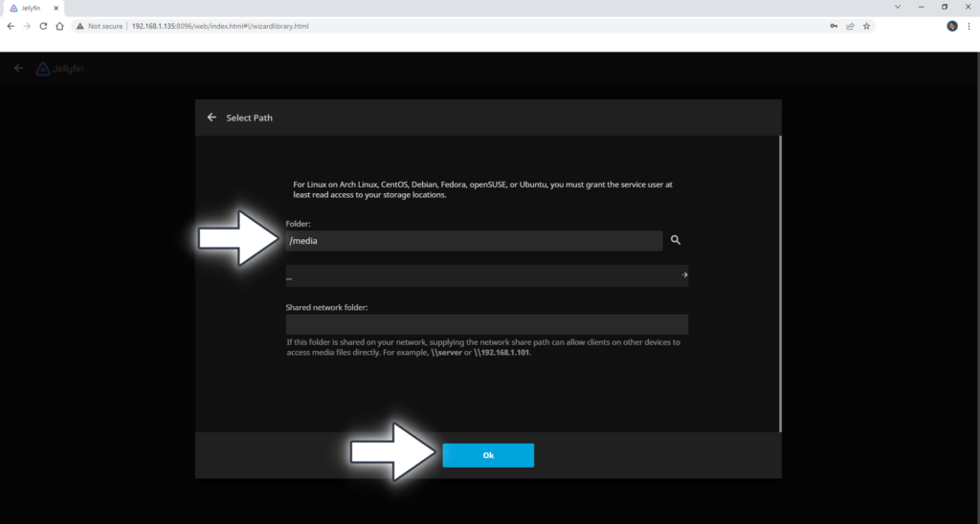
Task: Open the browser home page
Action: pyautogui.click(x=59, y=26)
